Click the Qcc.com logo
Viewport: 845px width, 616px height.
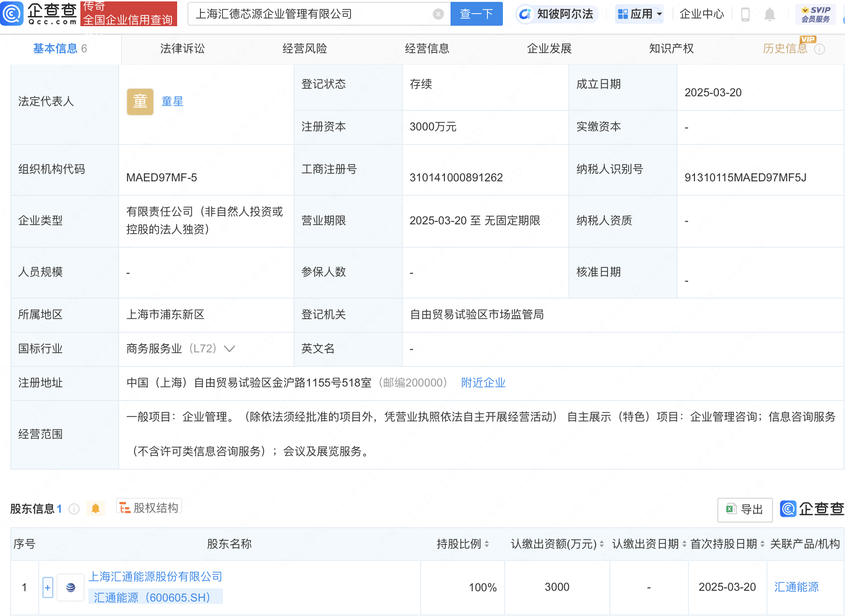coord(39,14)
